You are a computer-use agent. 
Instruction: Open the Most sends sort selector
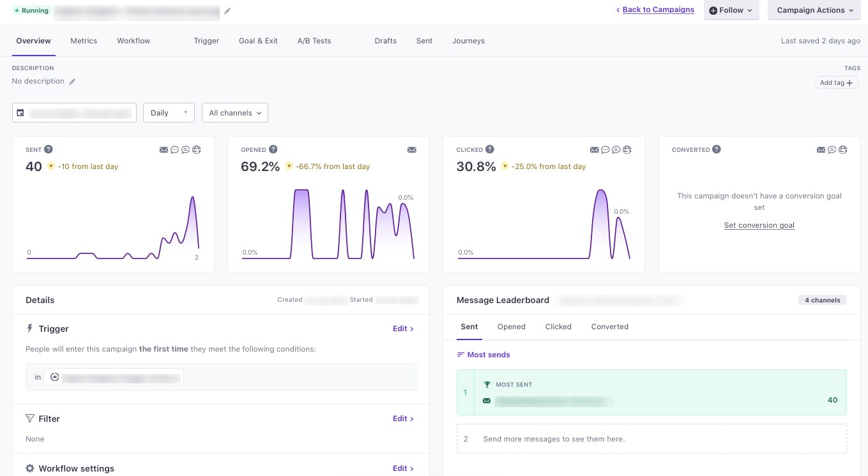click(x=483, y=355)
